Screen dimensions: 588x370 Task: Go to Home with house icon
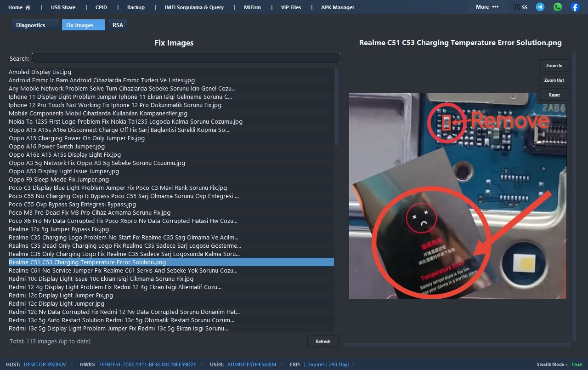pyautogui.click(x=19, y=7)
